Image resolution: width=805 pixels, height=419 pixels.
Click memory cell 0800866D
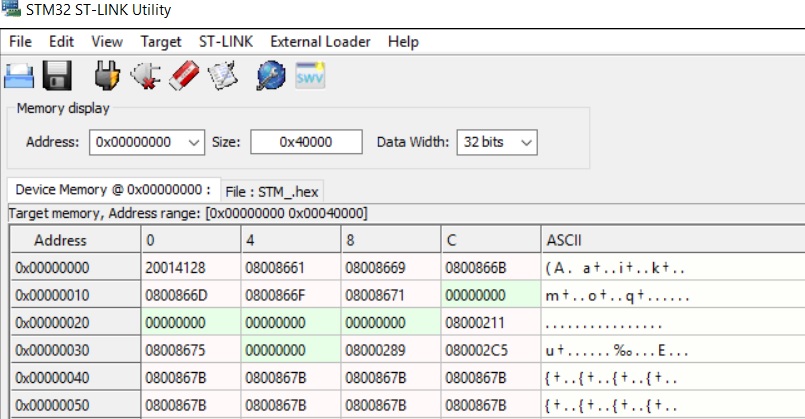[190, 295]
